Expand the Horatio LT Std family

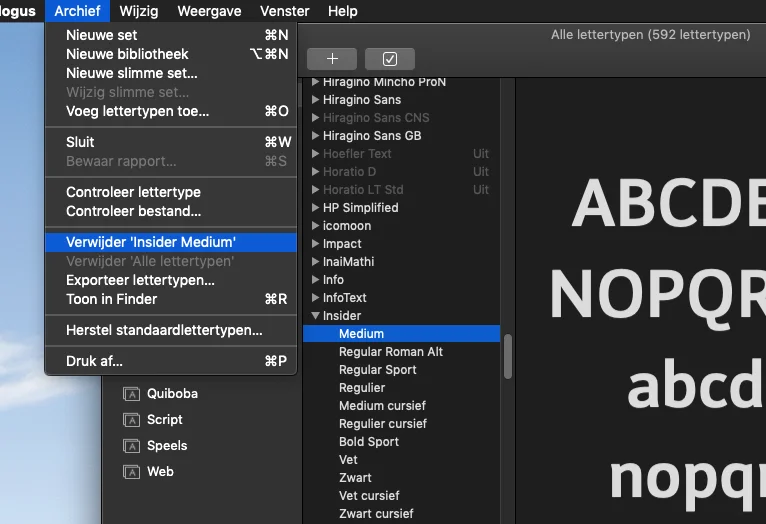[315, 189]
